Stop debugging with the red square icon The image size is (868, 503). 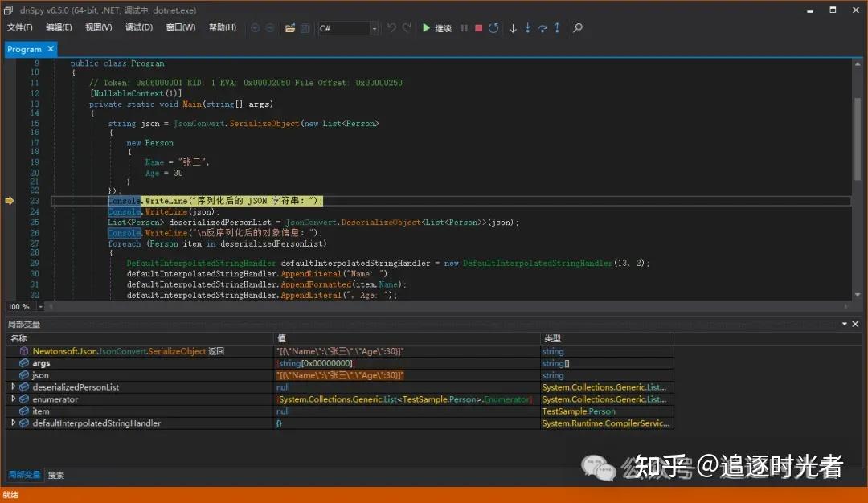(x=478, y=27)
